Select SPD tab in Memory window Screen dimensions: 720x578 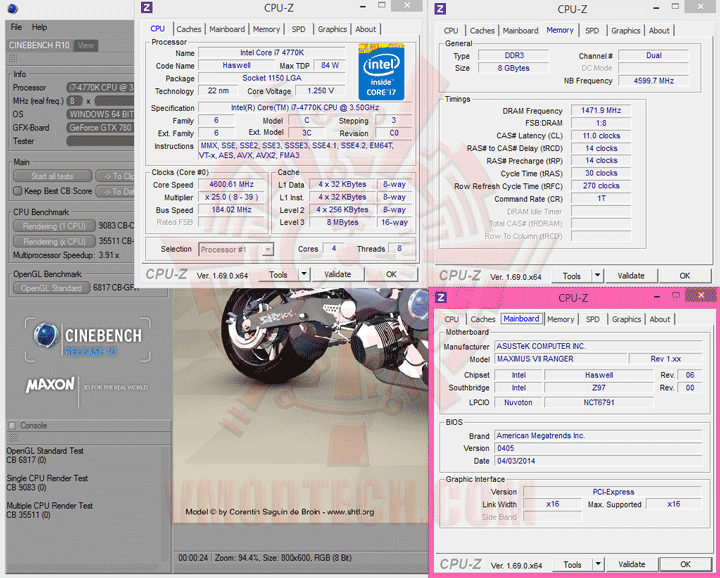tap(592, 30)
